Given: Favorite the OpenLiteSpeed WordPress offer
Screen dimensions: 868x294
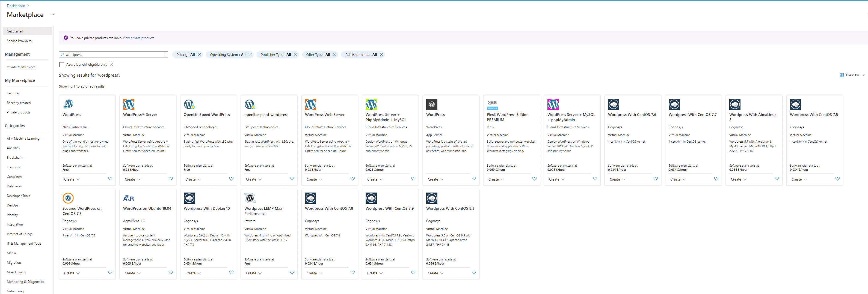Looking at the screenshot, I should 232,179.
